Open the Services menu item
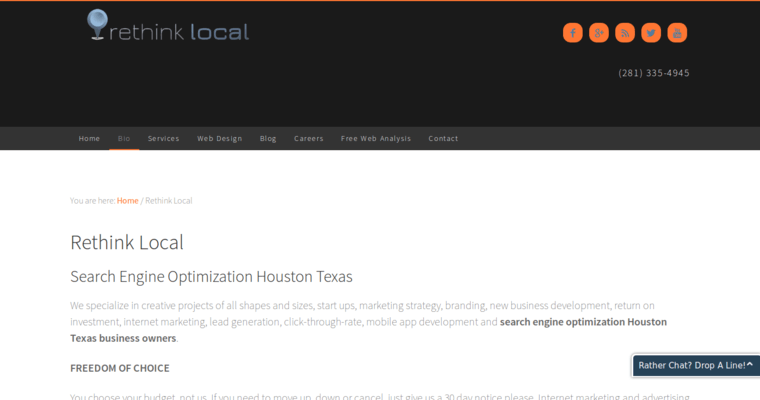This screenshot has width=760, height=400. (x=163, y=139)
